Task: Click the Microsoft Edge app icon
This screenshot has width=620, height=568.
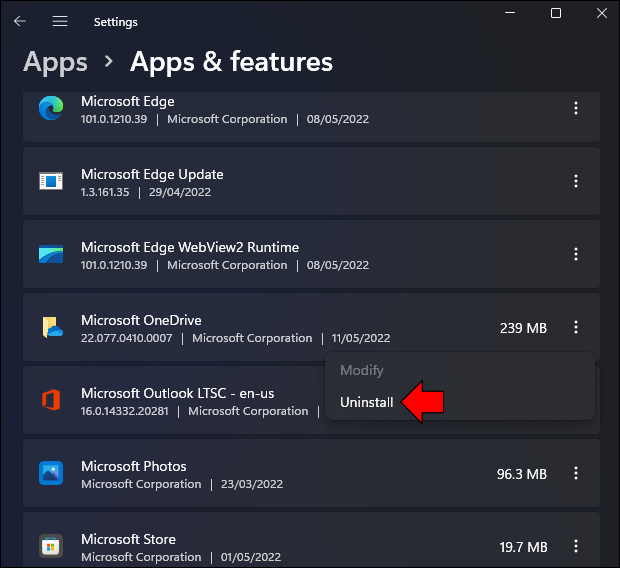Action: click(51, 108)
